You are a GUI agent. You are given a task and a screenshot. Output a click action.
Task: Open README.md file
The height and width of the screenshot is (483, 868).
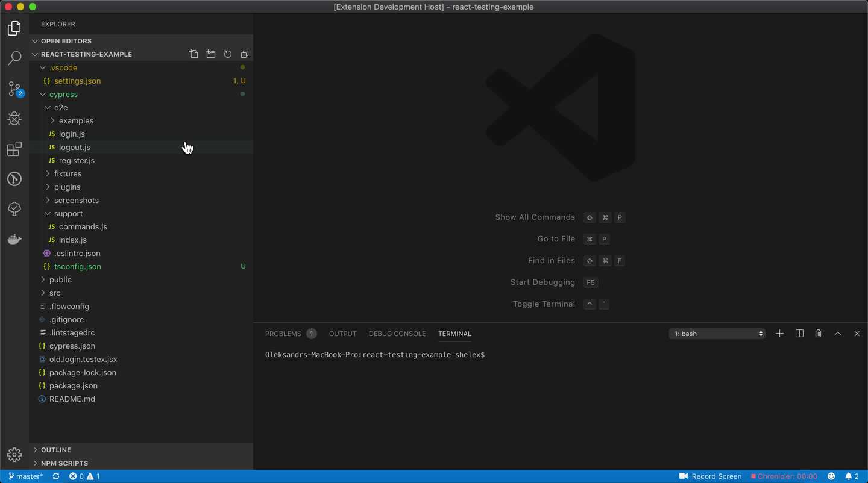tap(141, 399)
